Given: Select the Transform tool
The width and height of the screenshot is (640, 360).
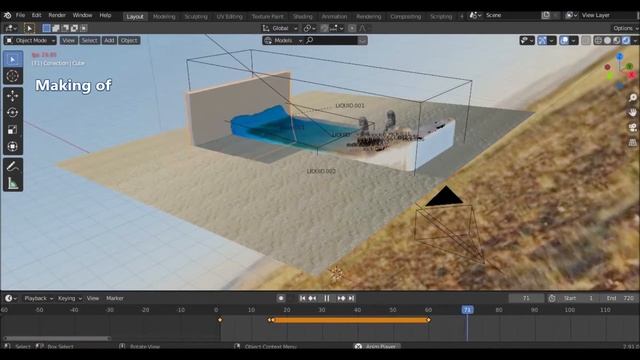Looking at the screenshot, I should pyautogui.click(x=13, y=147).
